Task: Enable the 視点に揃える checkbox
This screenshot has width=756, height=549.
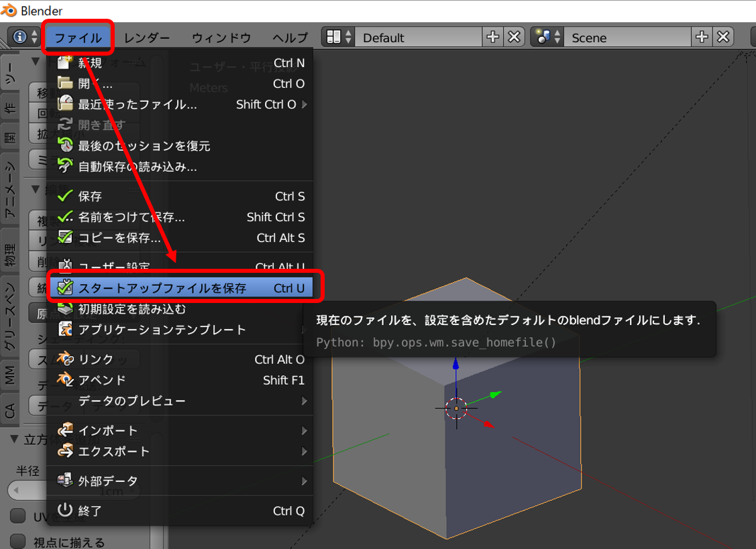Action: [x=17, y=542]
